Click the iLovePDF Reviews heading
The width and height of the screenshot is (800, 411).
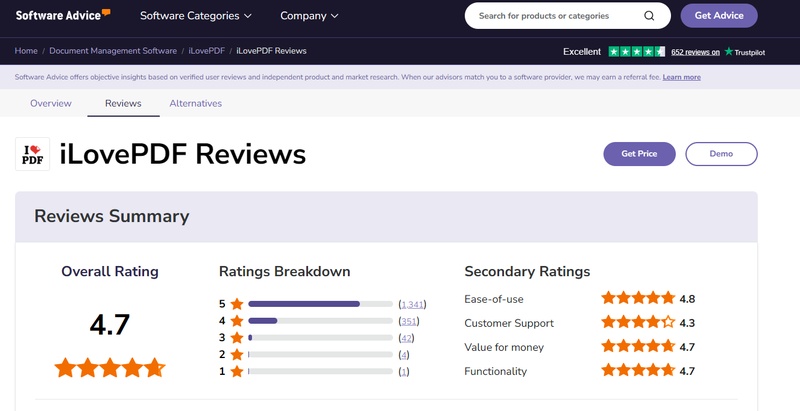tap(183, 154)
